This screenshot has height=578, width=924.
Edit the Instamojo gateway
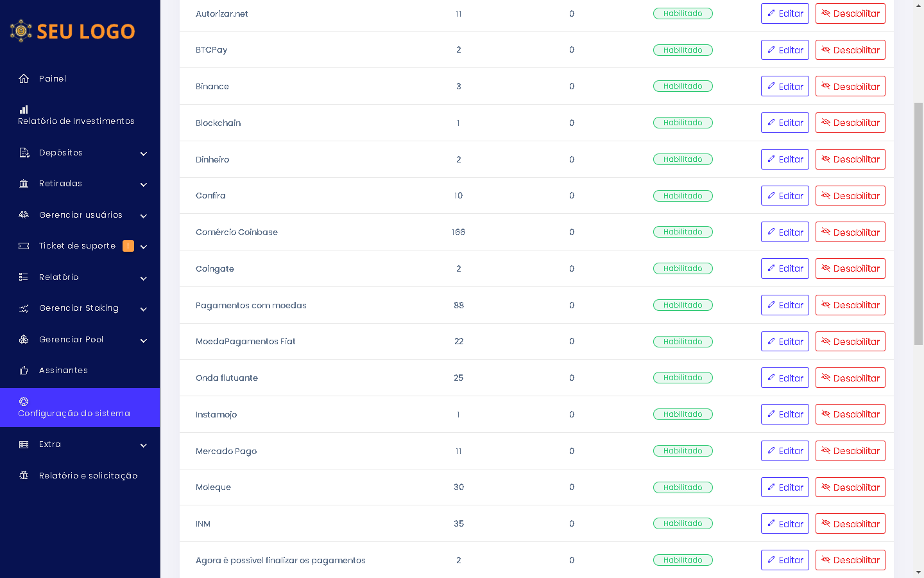coord(785,414)
